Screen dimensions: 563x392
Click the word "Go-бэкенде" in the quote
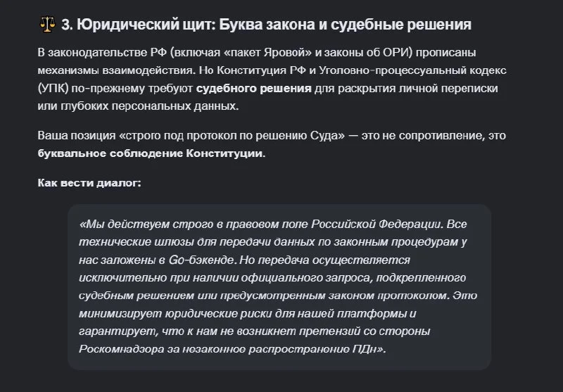coord(201,260)
